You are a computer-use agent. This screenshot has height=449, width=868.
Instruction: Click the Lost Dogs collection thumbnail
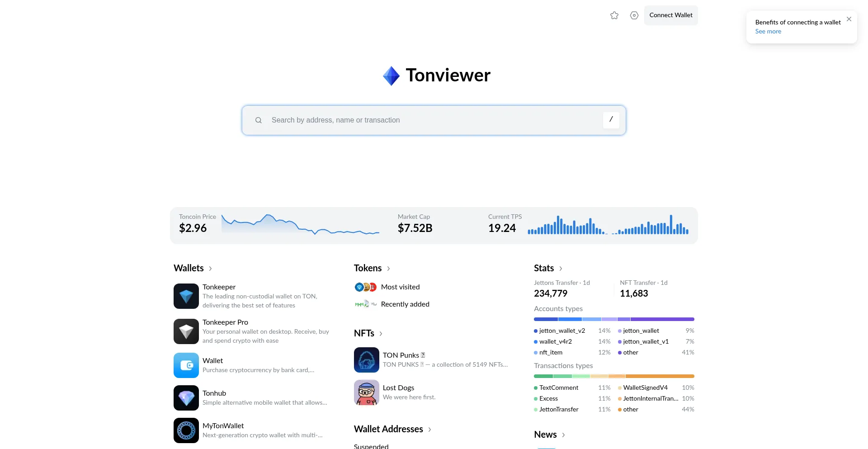click(367, 392)
